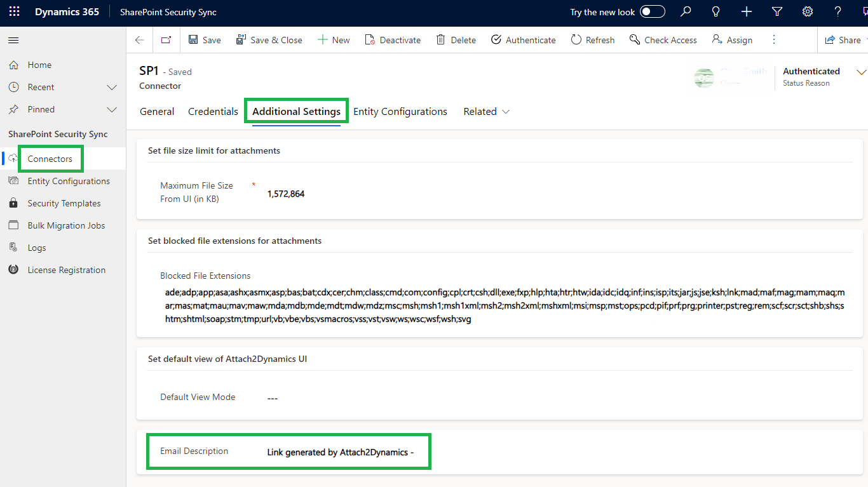Open the app launcher waffle icon

tap(14, 12)
